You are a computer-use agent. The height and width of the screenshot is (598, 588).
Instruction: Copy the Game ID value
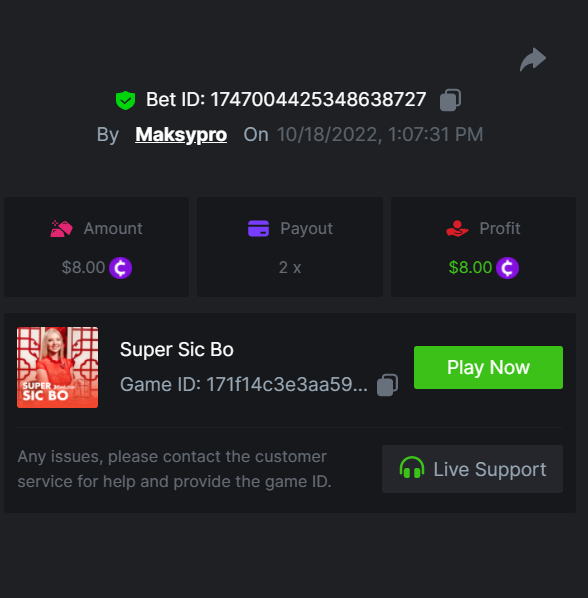coord(387,385)
